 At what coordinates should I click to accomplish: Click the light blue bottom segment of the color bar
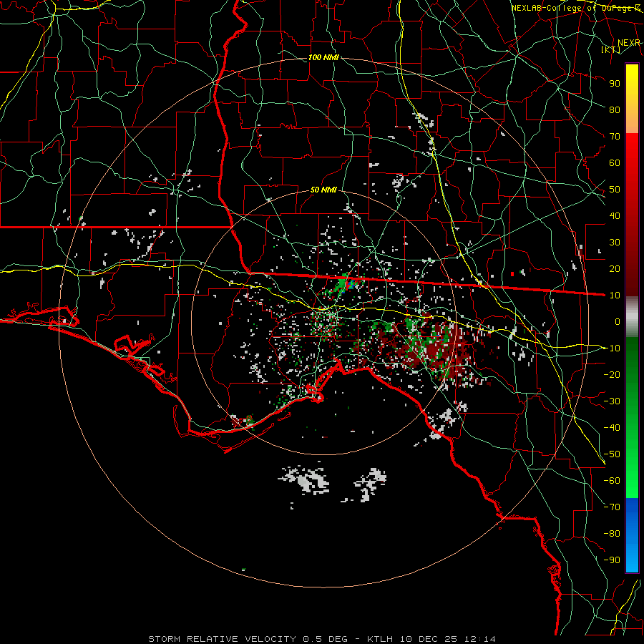(632, 559)
